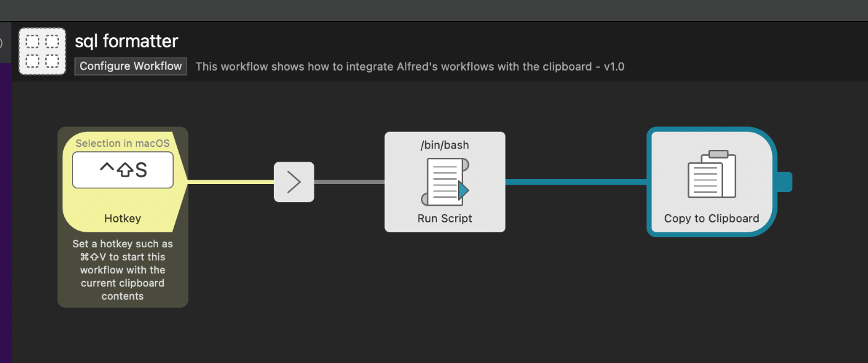
Task: Select the gray connection into Run Script
Action: tap(350, 182)
